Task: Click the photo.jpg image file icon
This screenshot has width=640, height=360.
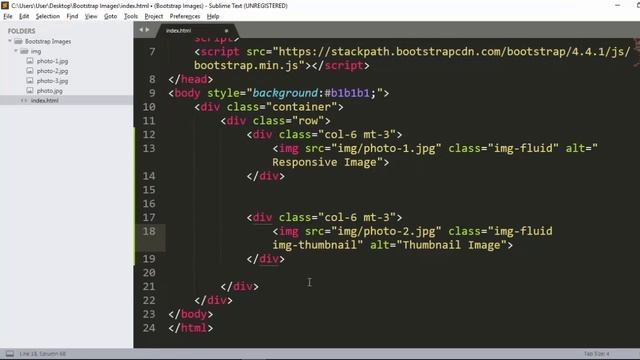Action: coord(30,90)
